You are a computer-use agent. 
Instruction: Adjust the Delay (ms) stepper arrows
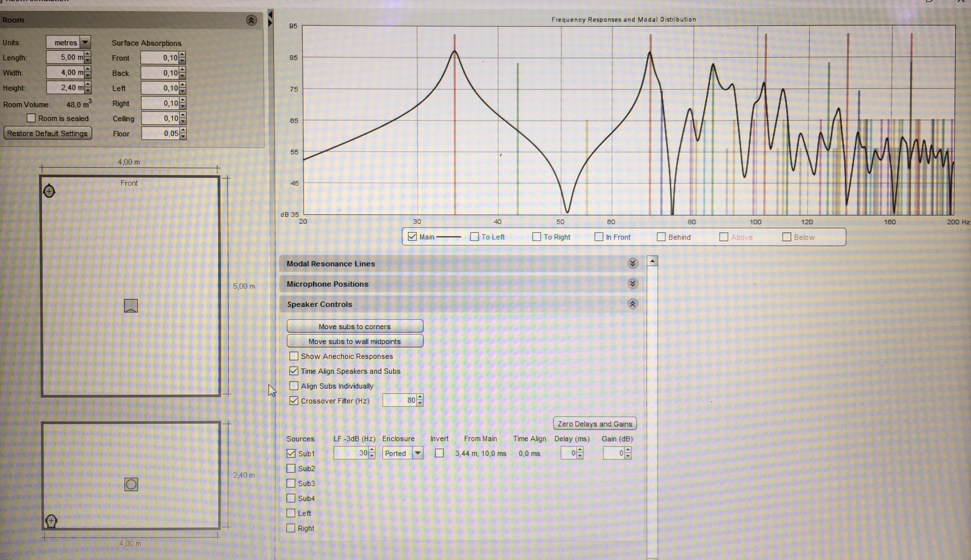point(580,453)
